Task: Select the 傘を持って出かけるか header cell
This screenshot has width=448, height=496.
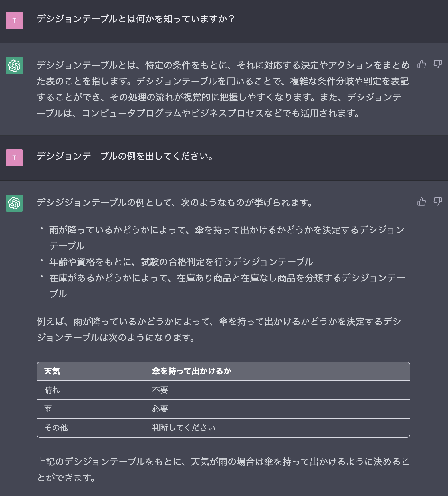Action: coord(192,371)
